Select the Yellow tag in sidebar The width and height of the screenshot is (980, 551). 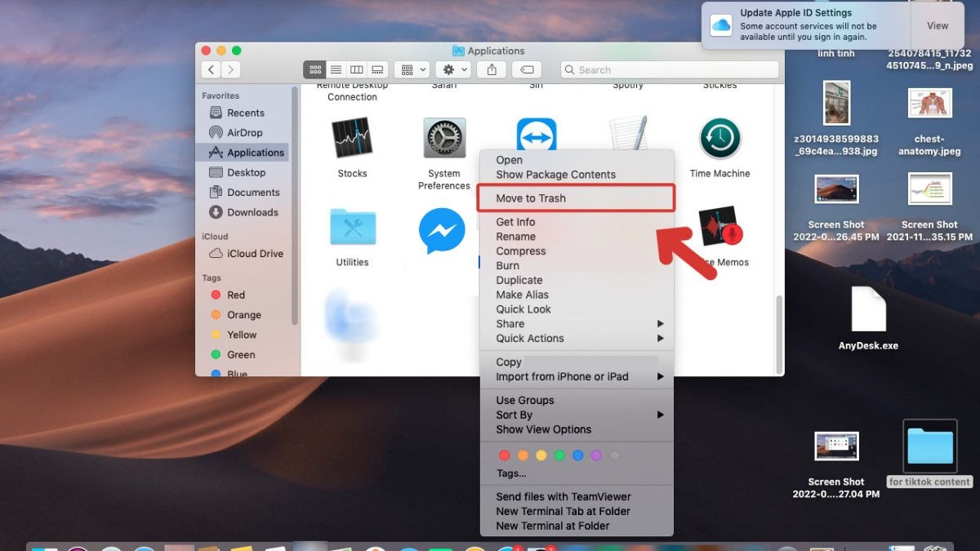(243, 335)
